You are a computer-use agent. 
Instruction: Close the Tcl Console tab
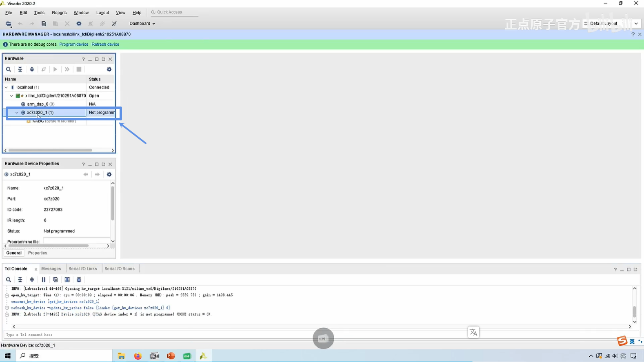coord(36,269)
